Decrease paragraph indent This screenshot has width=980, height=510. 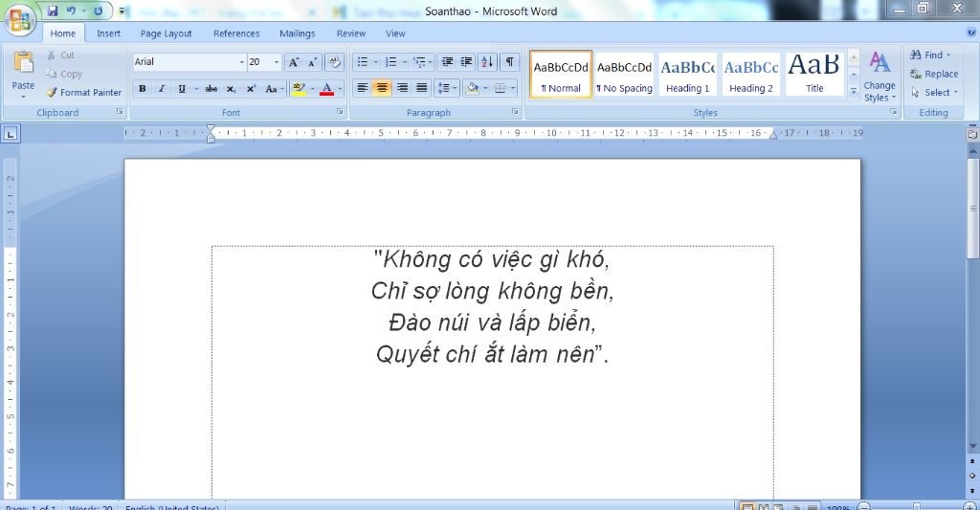click(x=447, y=62)
